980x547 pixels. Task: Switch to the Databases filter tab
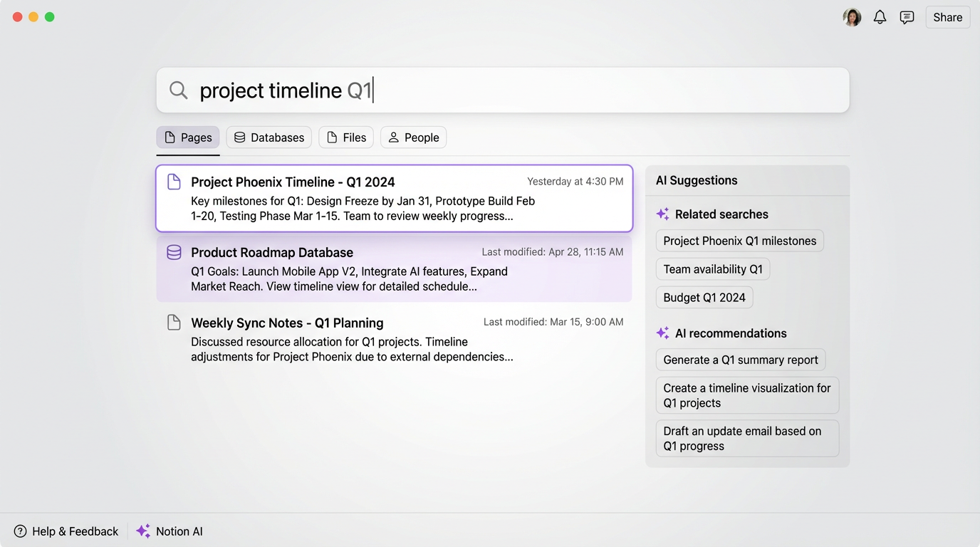point(269,137)
